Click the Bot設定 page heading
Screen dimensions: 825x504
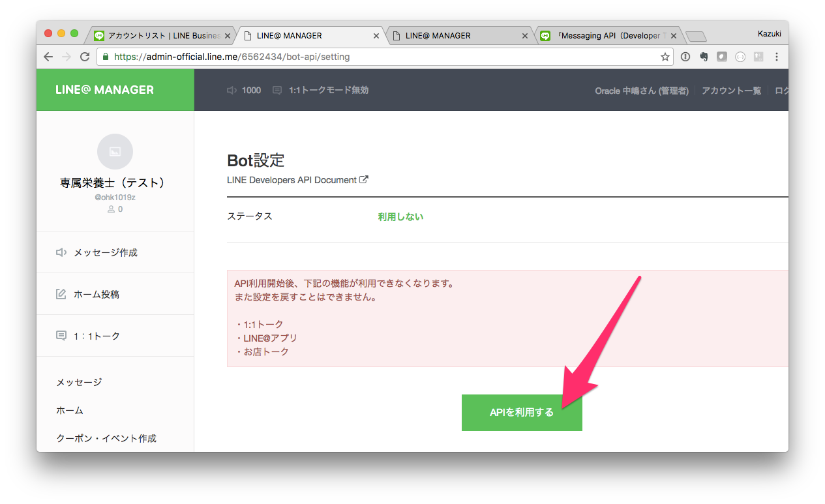pos(256,160)
